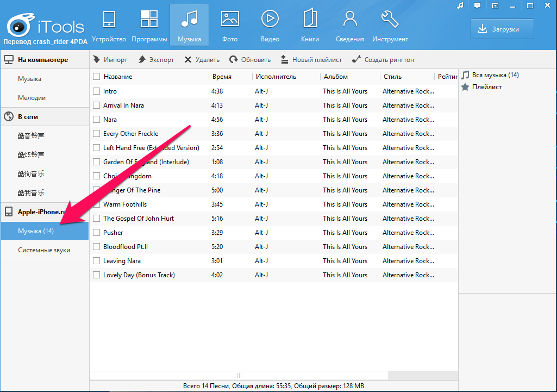Open the 酷音铃声 online source
This screenshot has width=557, height=392.
tap(45, 135)
